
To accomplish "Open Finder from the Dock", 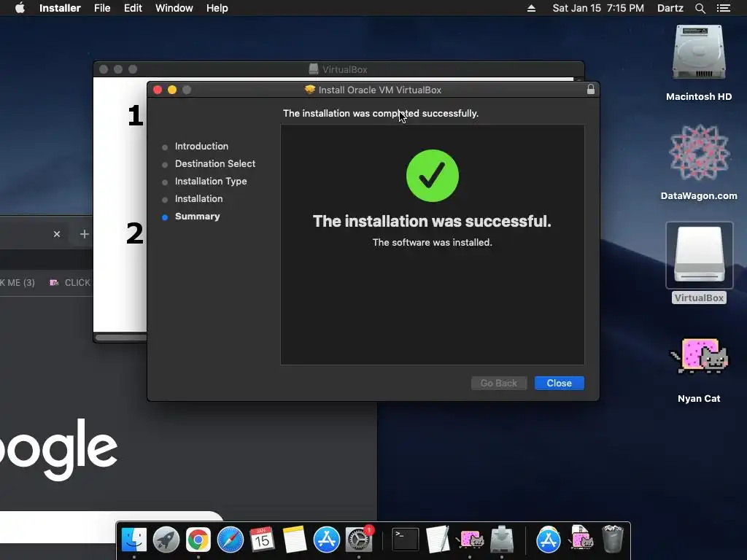I will (134, 540).
